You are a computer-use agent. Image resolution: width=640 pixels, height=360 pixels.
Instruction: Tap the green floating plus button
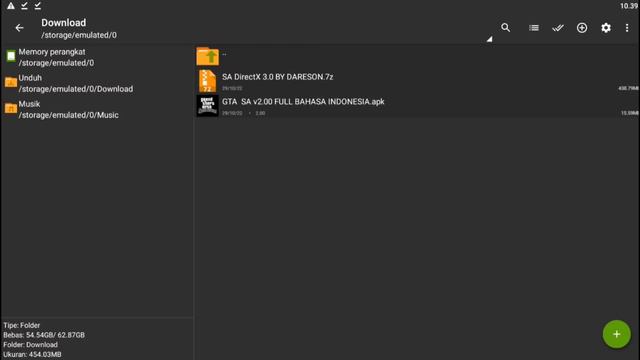[616, 334]
